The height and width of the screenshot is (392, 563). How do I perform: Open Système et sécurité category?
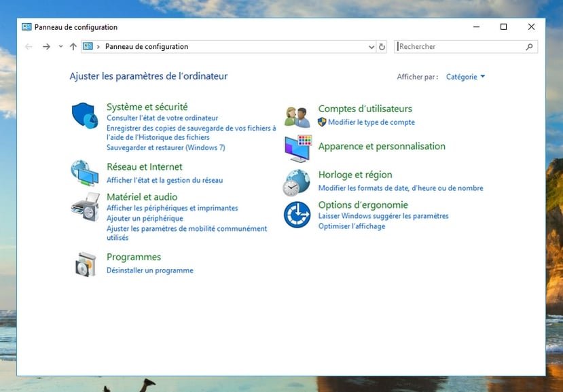tap(147, 107)
